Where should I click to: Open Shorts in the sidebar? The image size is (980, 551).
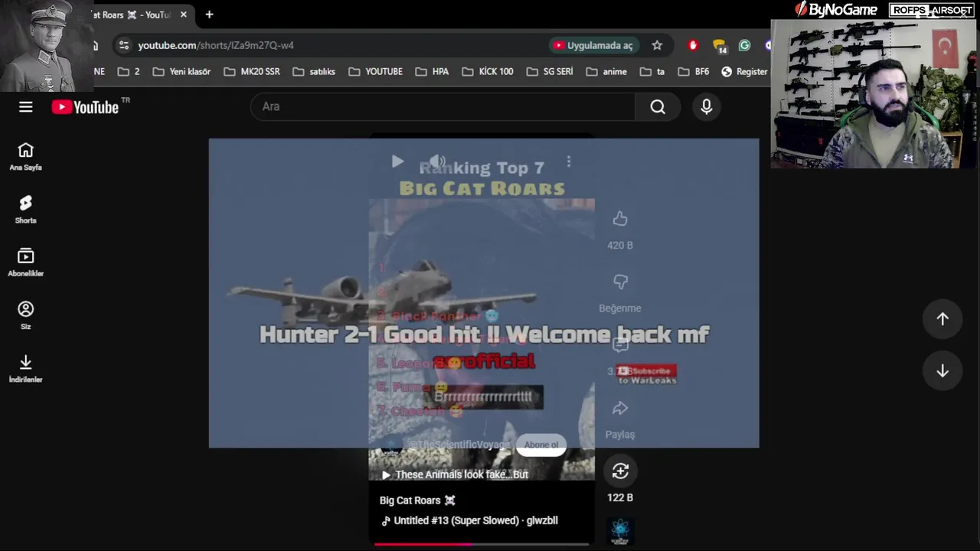(25, 209)
